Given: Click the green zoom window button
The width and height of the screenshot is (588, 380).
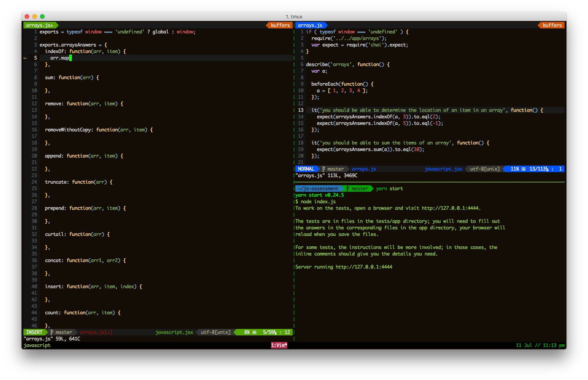Looking at the screenshot, I should [x=42, y=17].
